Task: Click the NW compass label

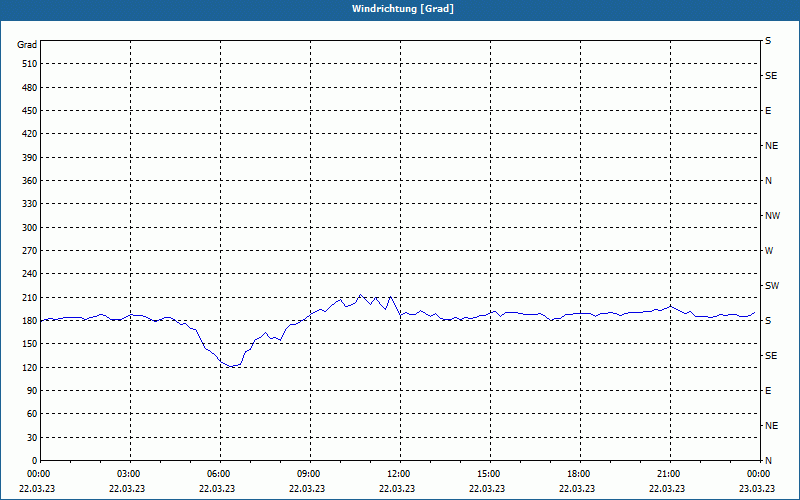Action: pos(772,216)
